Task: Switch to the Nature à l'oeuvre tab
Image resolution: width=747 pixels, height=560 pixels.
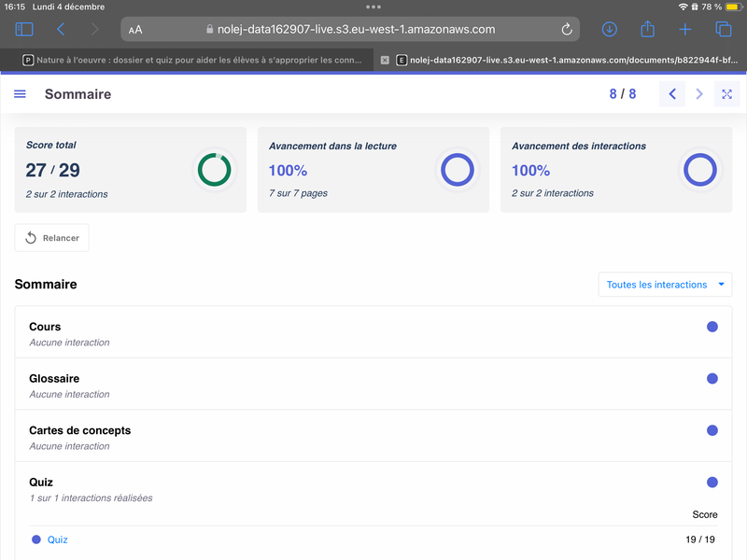Action: click(191, 60)
